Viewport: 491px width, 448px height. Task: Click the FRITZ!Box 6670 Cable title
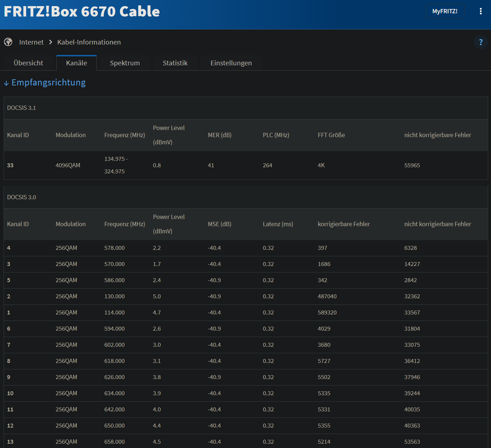tap(82, 11)
